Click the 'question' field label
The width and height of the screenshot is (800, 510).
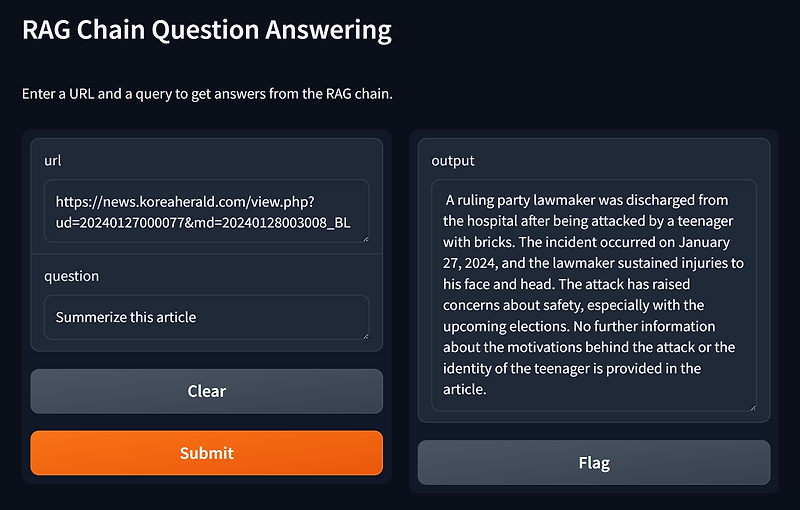tap(71, 276)
